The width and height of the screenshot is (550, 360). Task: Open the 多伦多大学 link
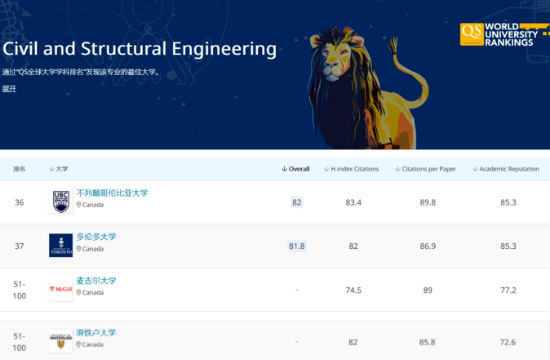pyautogui.click(x=96, y=237)
